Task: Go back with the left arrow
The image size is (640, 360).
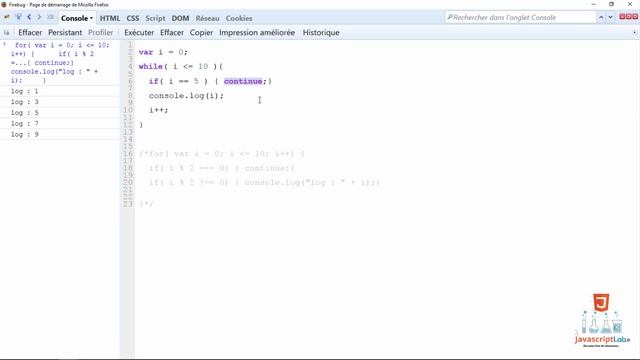Action: pos(29,17)
